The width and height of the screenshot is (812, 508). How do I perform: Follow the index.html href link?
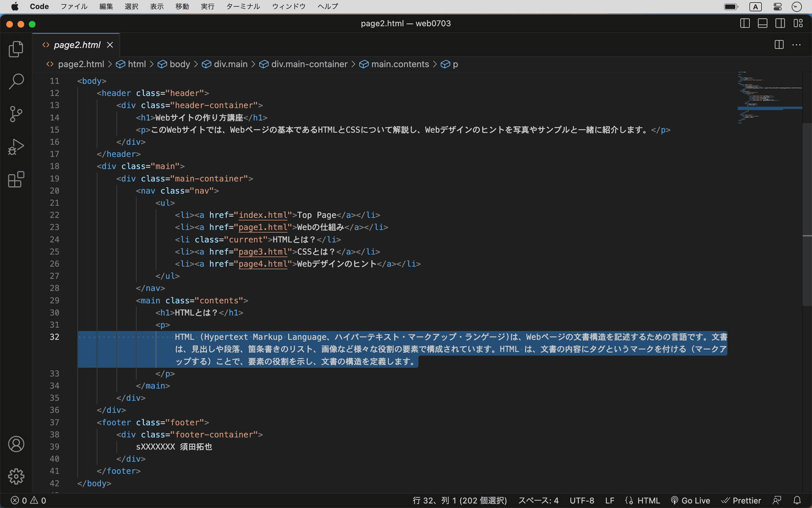[x=263, y=215]
